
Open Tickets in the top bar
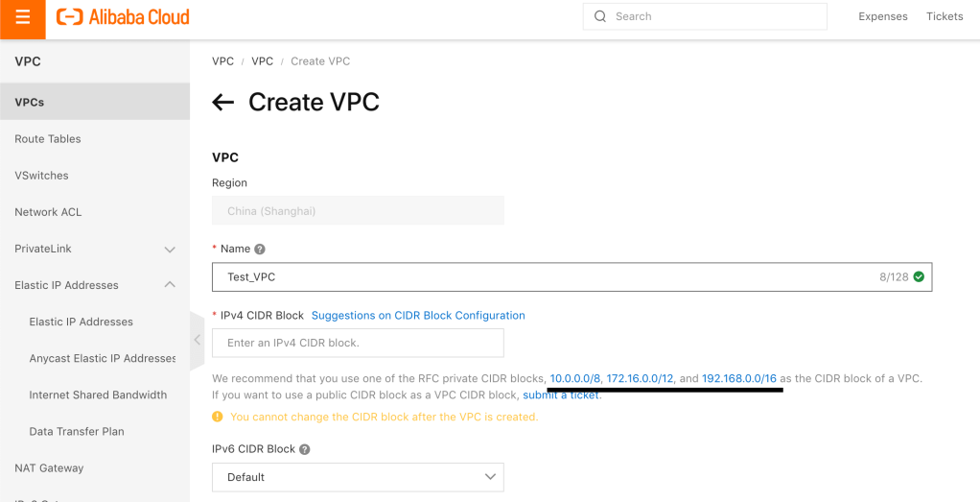(945, 16)
